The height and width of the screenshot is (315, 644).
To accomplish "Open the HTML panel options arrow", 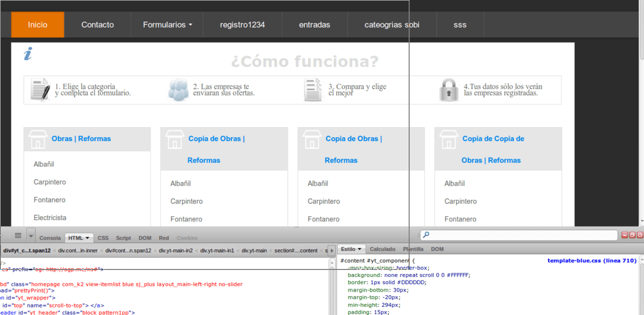I will (x=87, y=238).
